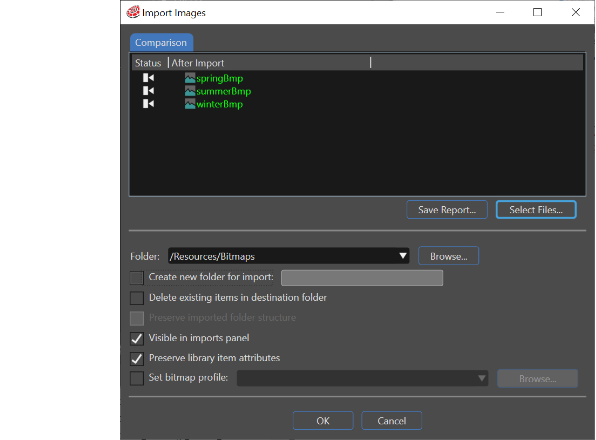Click the summerBmp bitmap thumbnail icon
Screen dimensions: 596x440
pyautogui.click(x=190, y=91)
